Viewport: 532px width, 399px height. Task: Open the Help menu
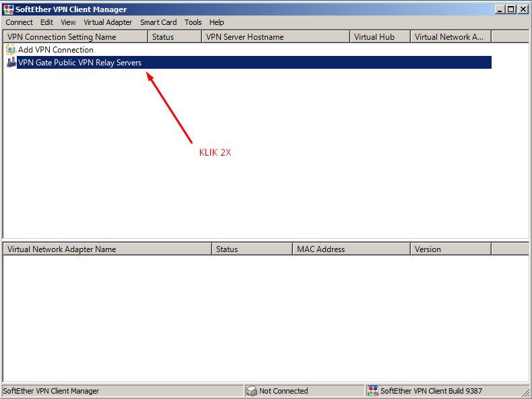(x=216, y=22)
